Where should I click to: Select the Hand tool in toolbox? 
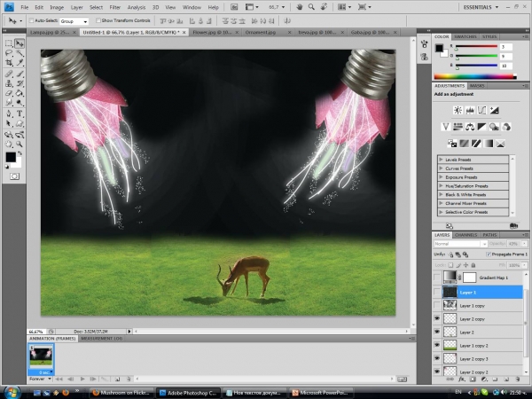click(x=9, y=145)
